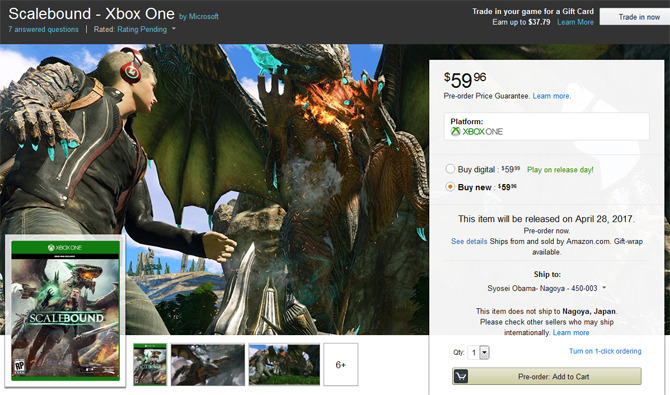Image resolution: width=670 pixels, height=395 pixels.
Task: Open the 7 answered questions link
Action: pyautogui.click(x=44, y=29)
